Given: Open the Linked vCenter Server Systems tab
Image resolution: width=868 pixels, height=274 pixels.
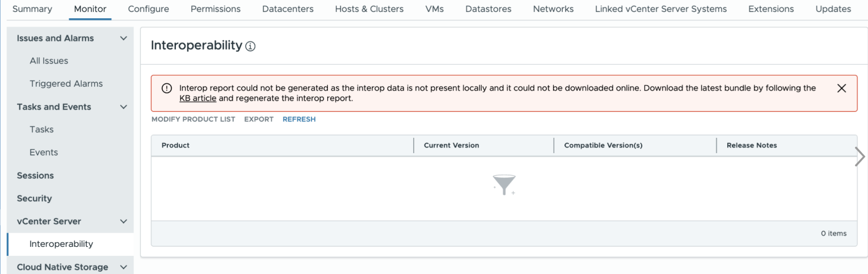Looking at the screenshot, I should tap(661, 9).
